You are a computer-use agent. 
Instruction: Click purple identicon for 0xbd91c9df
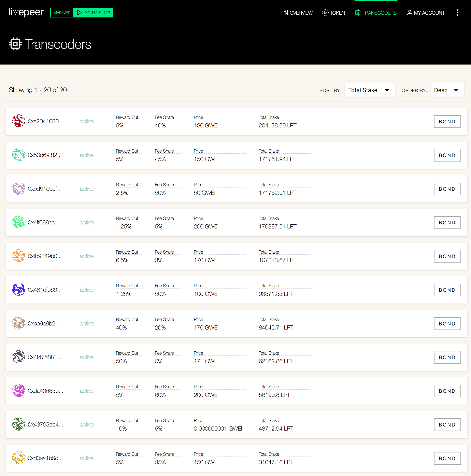(18, 189)
